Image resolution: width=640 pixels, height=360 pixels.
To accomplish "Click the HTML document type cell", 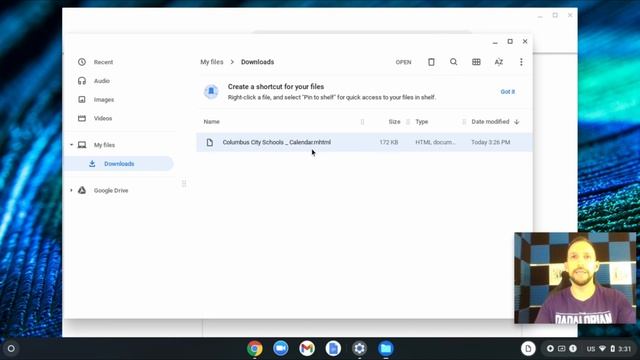I will tap(435, 142).
